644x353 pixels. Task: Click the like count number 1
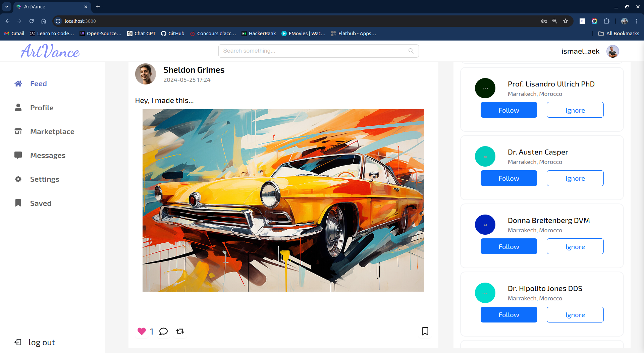coord(152,332)
